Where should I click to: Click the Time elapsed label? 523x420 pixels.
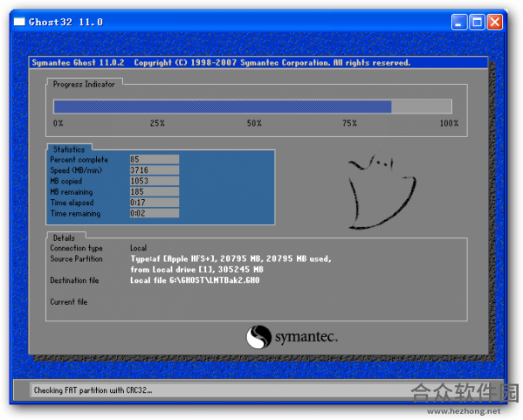pos(72,203)
